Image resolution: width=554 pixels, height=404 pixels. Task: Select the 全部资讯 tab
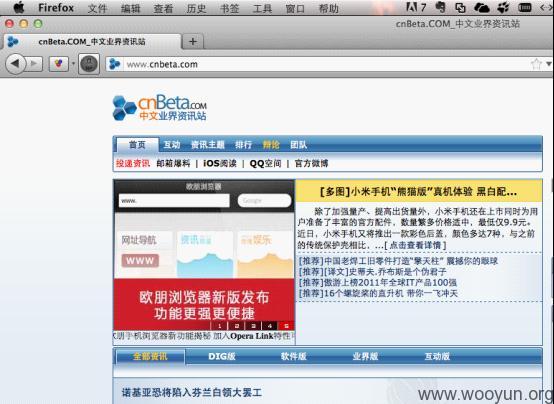point(151,356)
